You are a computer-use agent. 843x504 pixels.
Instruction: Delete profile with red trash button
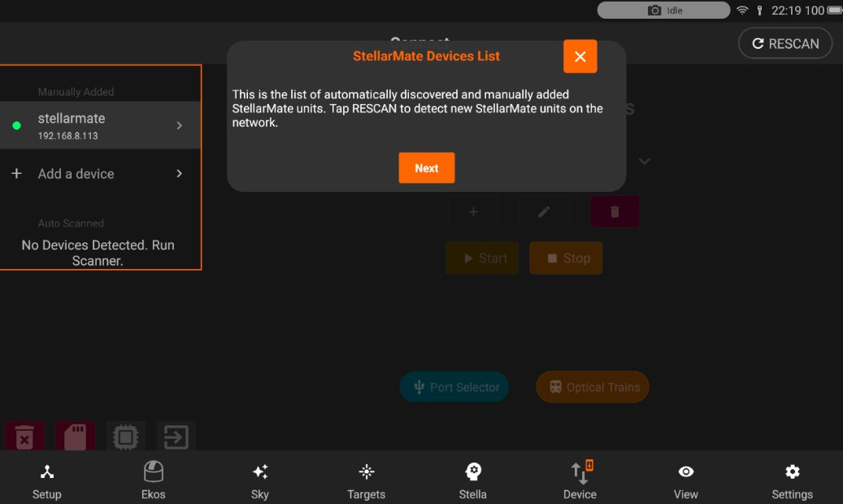[x=615, y=212]
